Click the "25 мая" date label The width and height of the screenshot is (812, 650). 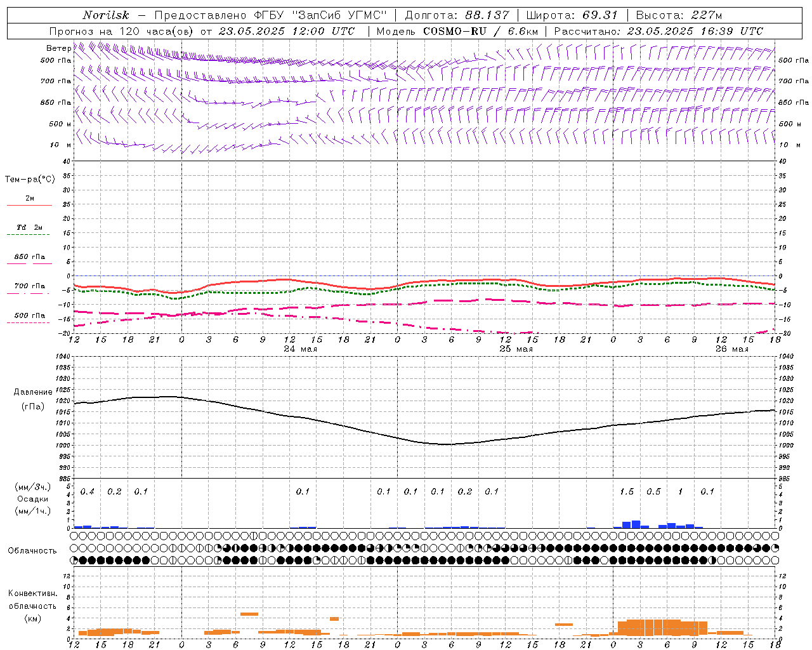[x=516, y=349]
